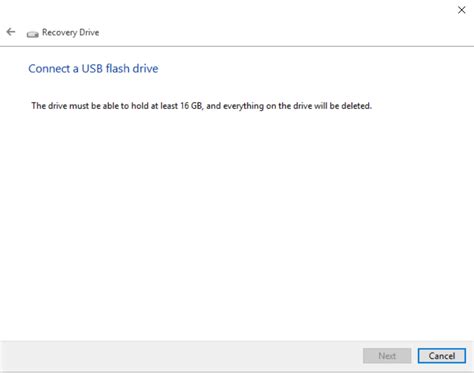This screenshot has height=373, width=474.
Task: Click the Recovery Drive USB icon
Action: (x=33, y=34)
